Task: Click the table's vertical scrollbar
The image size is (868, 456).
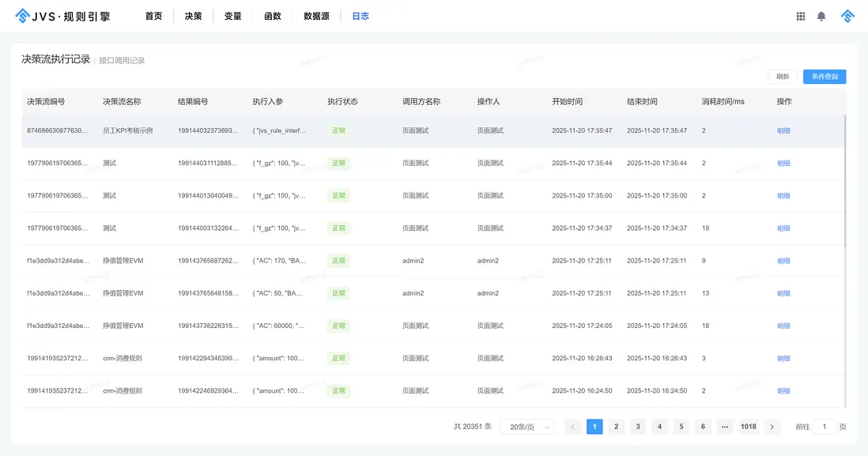Action: pyautogui.click(x=844, y=182)
